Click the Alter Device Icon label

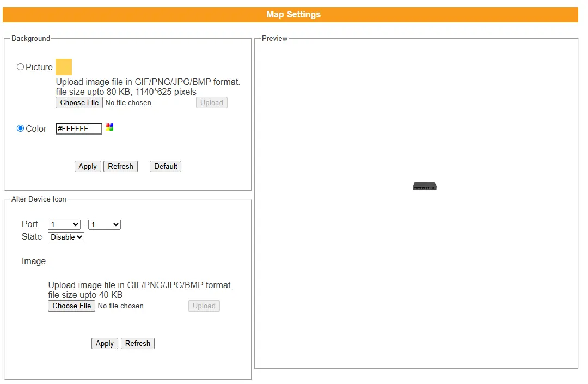click(x=39, y=199)
